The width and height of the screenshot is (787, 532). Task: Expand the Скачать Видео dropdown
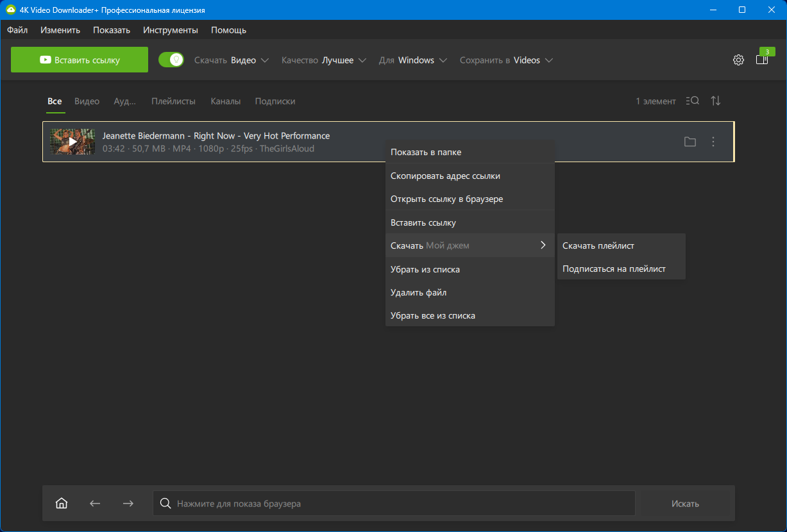232,60
